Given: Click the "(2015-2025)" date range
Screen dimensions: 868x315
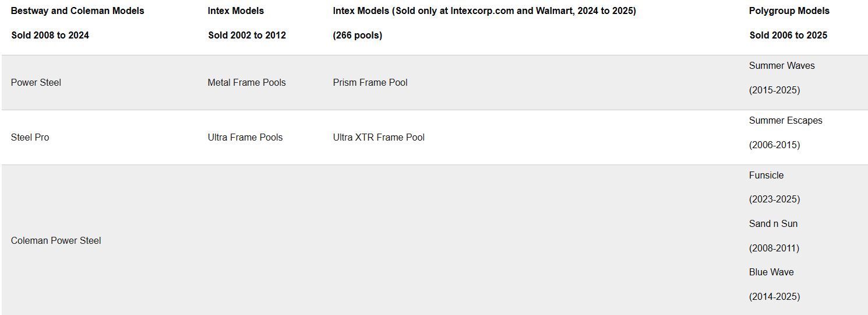Looking at the screenshot, I should [774, 90].
